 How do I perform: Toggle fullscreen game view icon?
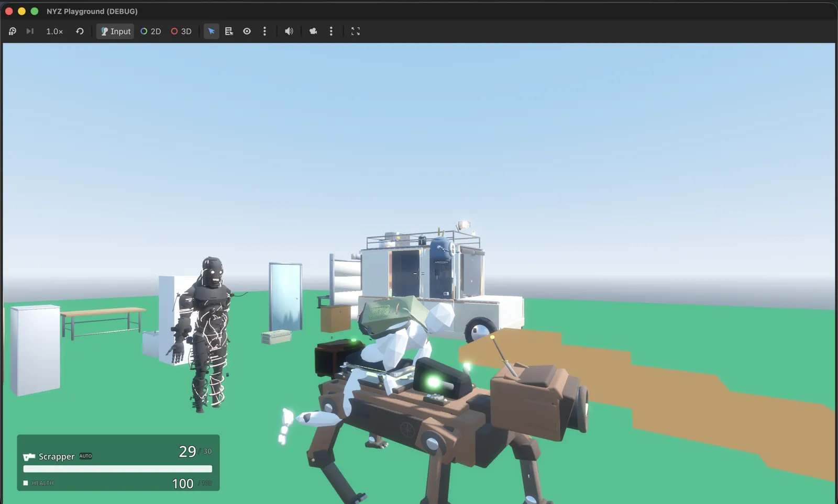(x=356, y=31)
